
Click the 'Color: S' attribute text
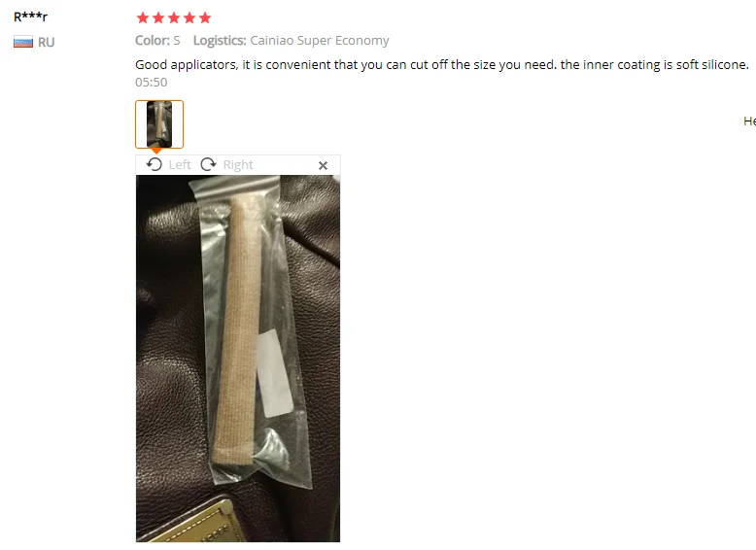157,41
